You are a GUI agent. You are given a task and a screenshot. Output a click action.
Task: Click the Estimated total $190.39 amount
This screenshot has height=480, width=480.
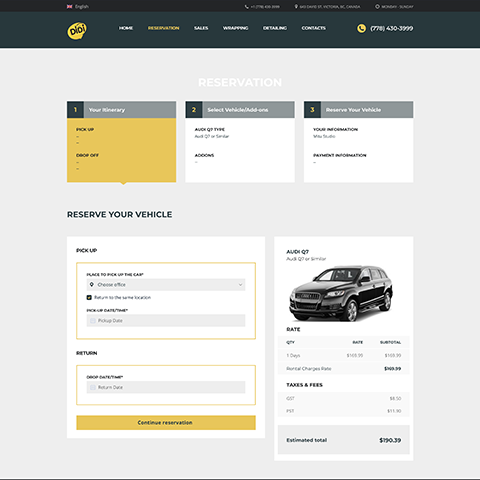click(390, 440)
